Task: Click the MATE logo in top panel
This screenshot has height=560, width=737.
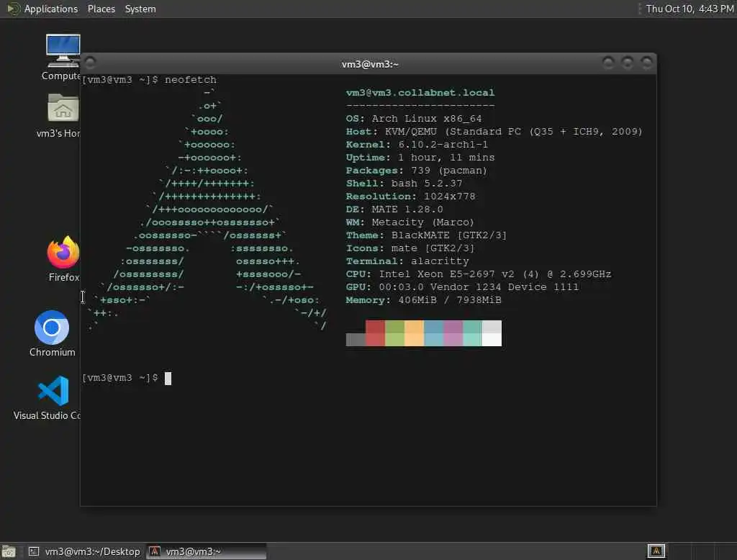Action: click(x=13, y=9)
